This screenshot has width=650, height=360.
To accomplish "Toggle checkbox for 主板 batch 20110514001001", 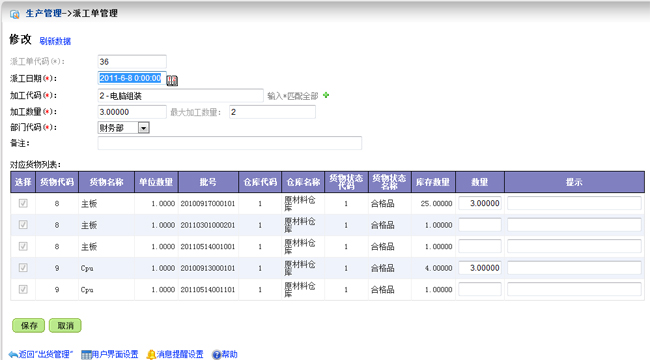I will pos(23,246).
